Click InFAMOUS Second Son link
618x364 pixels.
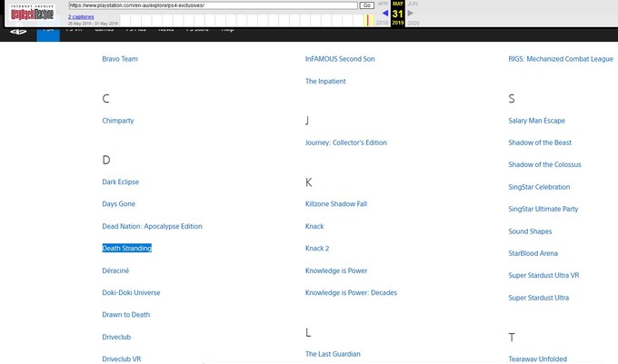[x=340, y=59]
